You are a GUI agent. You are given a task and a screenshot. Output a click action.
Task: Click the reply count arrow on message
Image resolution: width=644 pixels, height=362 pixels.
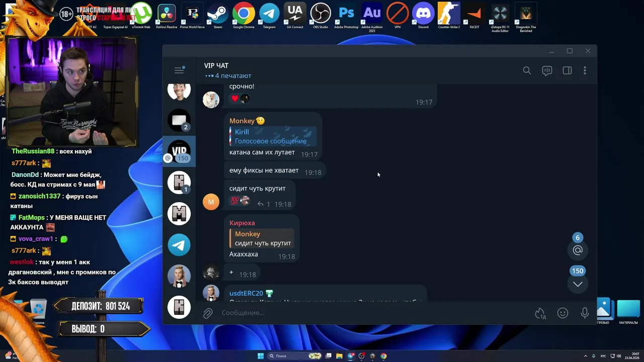263,204
